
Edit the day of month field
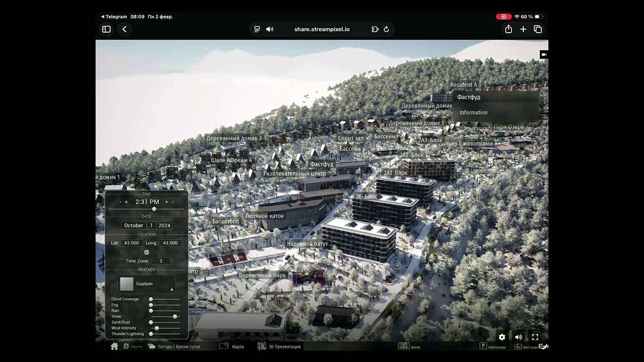(151, 226)
